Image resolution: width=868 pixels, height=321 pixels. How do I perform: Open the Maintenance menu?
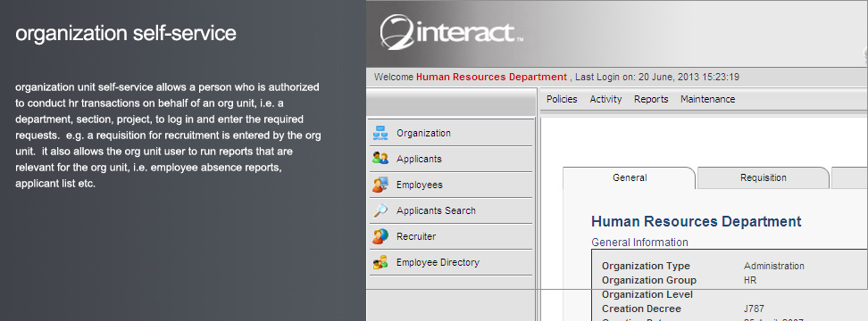point(707,100)
